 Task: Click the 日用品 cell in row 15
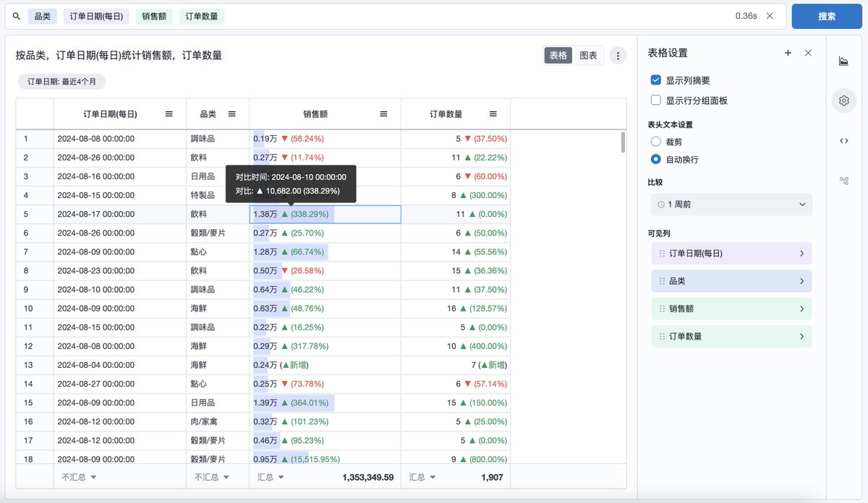(x=218, y=403)
